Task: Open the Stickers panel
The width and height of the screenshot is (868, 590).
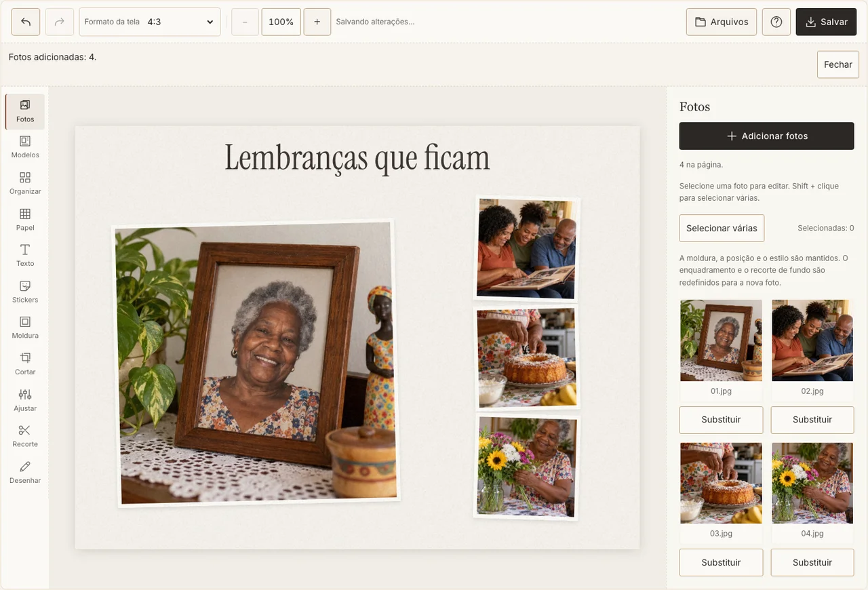Action: [x=25, y=292]
